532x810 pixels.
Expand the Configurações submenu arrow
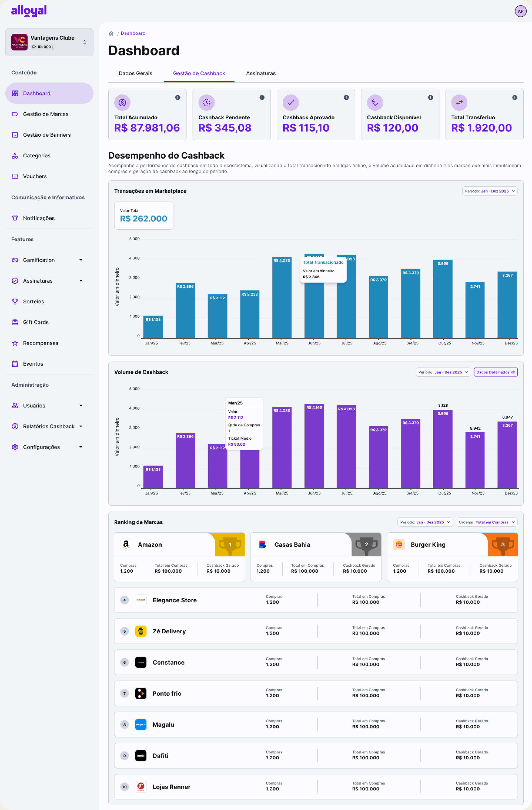tap(81, 447)
